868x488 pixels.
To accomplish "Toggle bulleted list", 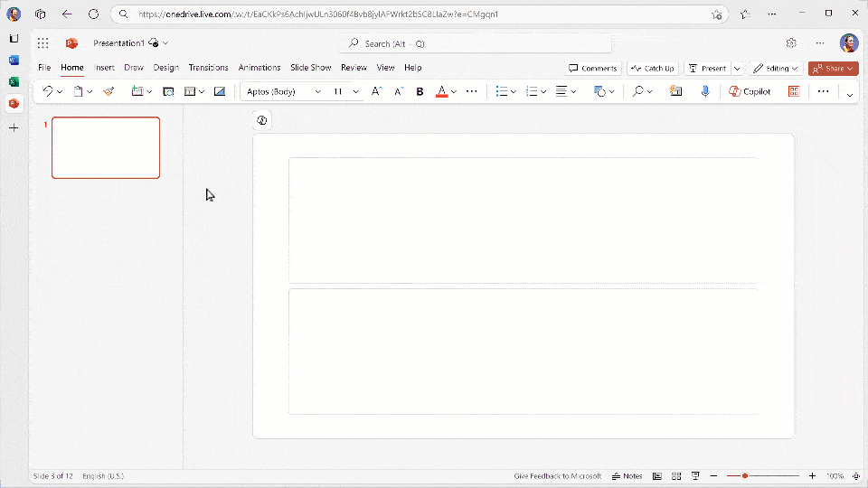I will 502,91.
